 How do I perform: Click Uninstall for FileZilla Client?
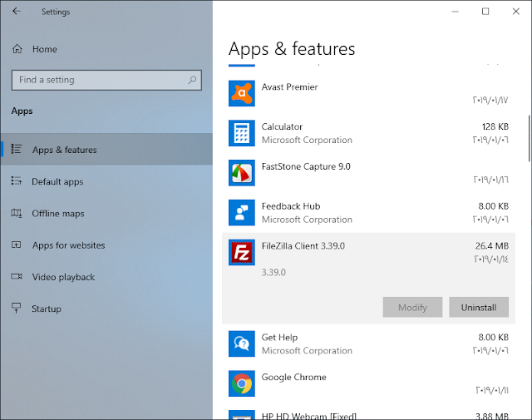pyautogui.click(x=479, y=307)
